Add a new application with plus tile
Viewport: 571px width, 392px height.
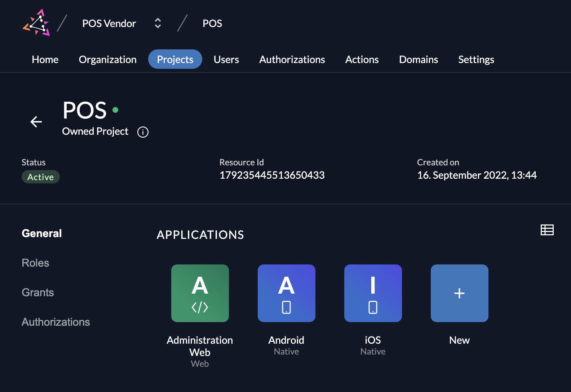tap(459, 293)
